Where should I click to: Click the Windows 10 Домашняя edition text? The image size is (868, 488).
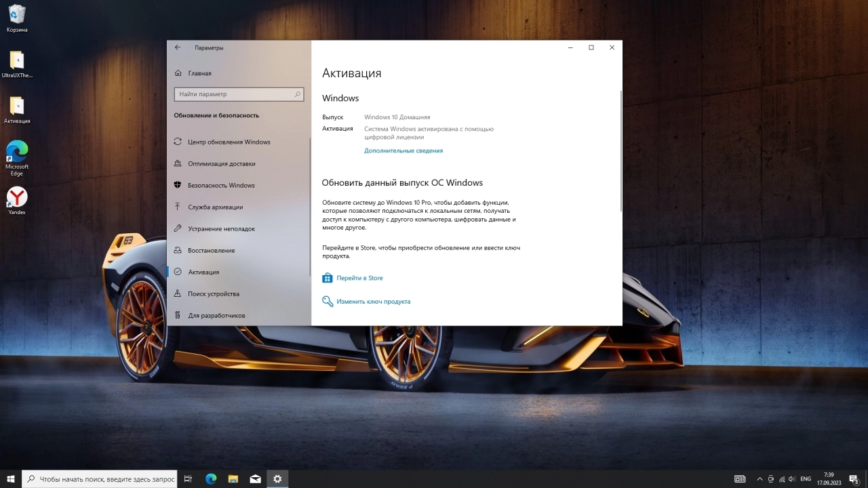(x=397, y=117)
